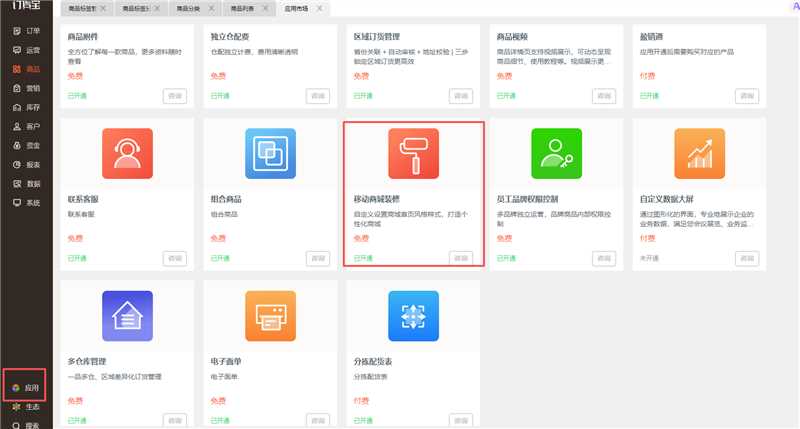Click the button on the 员工品牌权限控制 card
The image size is (800, 429).
click(604, 259)
